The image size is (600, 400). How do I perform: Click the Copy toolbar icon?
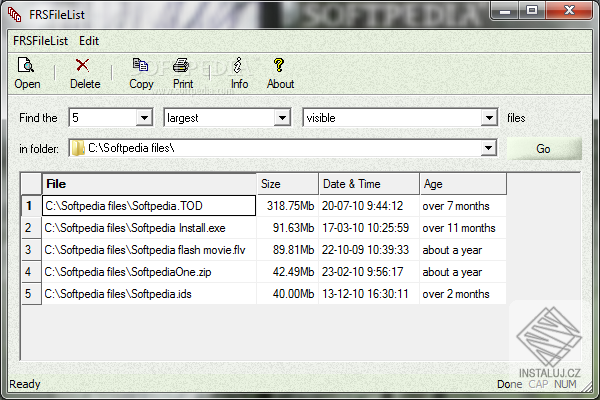tap(140, 65)
